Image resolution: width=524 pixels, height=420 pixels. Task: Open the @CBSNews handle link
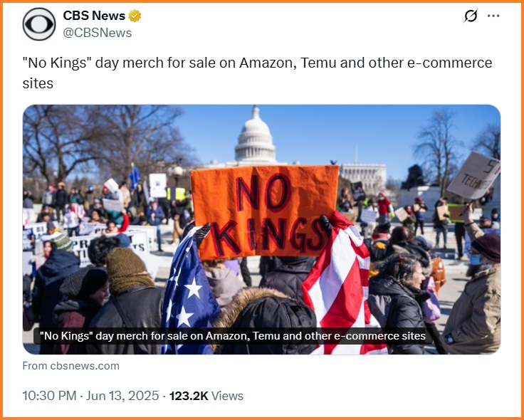point(98,33)
